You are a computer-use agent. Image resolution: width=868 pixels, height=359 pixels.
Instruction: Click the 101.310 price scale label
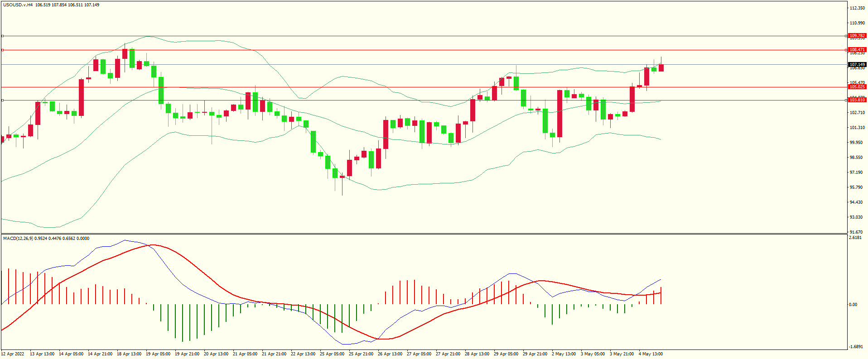[858, 128]
